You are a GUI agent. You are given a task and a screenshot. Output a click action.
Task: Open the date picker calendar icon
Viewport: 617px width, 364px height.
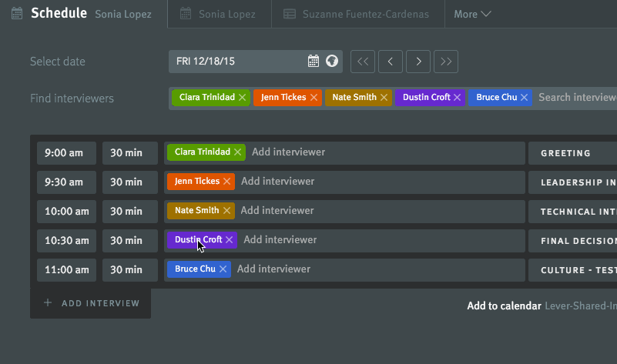coord(314,61)
